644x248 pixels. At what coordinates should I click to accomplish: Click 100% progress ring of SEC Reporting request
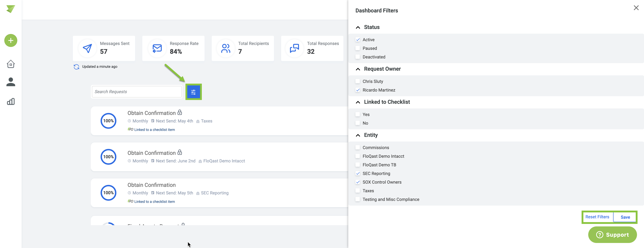108,193
